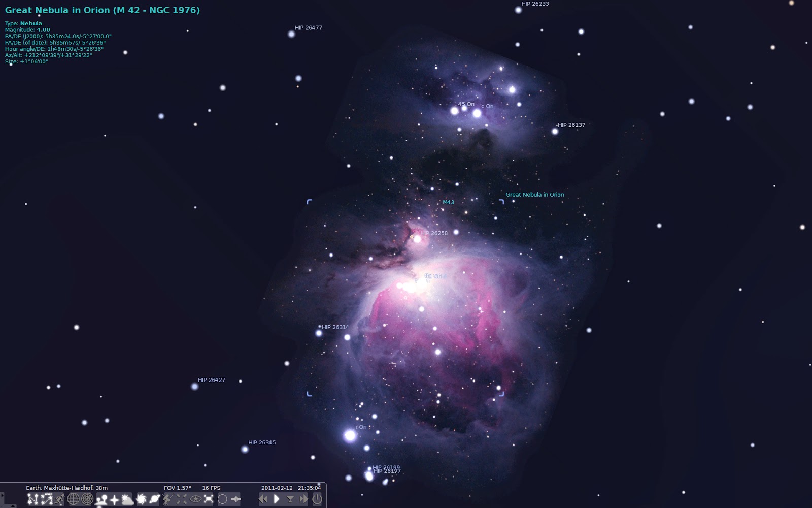Toggle the azimuthal grid
Viewport: 812px width, 508px height.
pyautogui.click(x=87, y=499)
